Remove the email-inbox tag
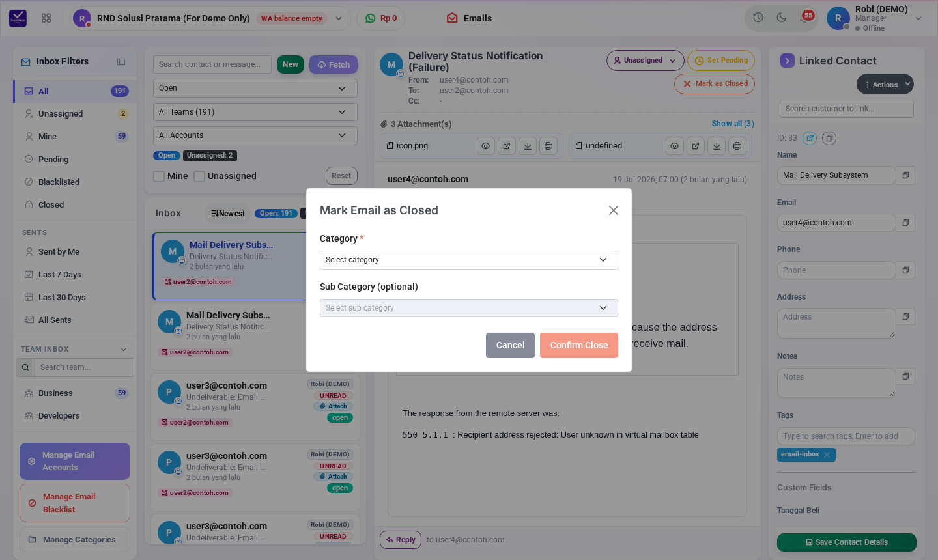Viewport: 938px width, 560px height. (827, 455)
